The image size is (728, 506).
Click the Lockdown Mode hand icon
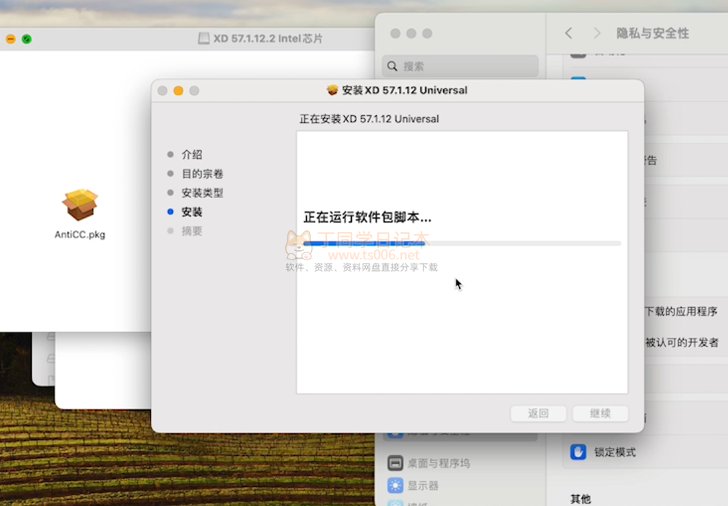[578, 452]
